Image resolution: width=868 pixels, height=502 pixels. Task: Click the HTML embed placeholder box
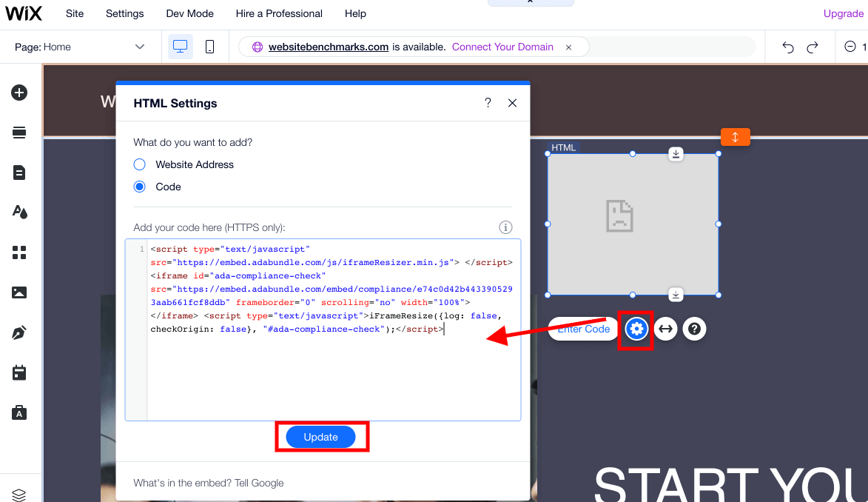click(x=633, y=224)
